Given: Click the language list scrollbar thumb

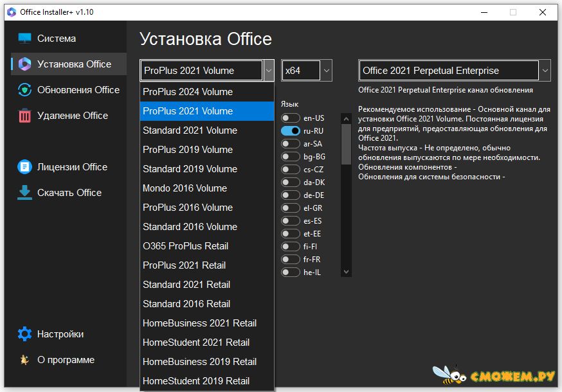Looking at the screenshot, I should point(346,144).
